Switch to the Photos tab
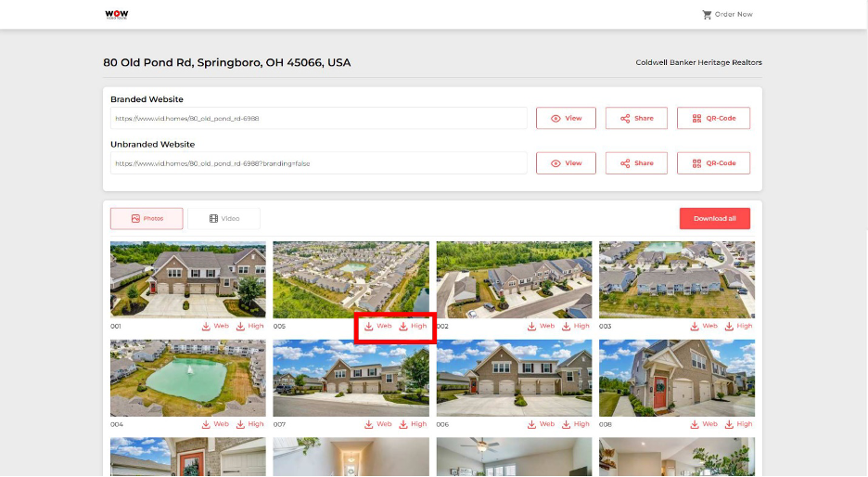868x477 pixels. point(147,218)
